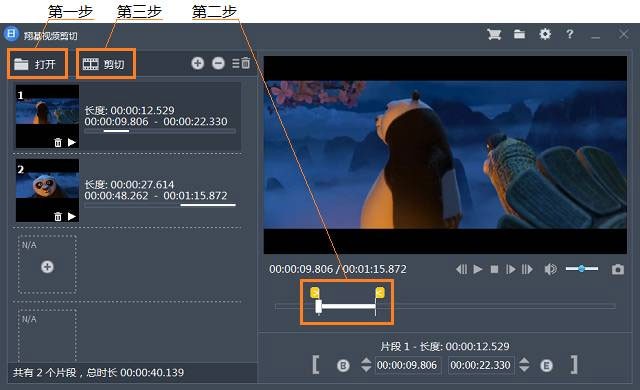Click segment 1 range text 00:00:09.806 - 00:00:22.330
Viewport: 640px width, 390px height.
[x=156, y=122]
